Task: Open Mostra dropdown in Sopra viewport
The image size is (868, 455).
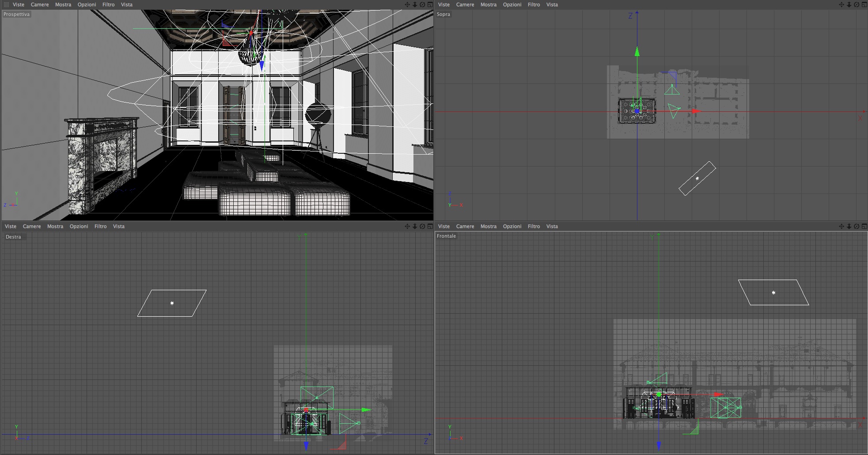Action: pos(489,4)
